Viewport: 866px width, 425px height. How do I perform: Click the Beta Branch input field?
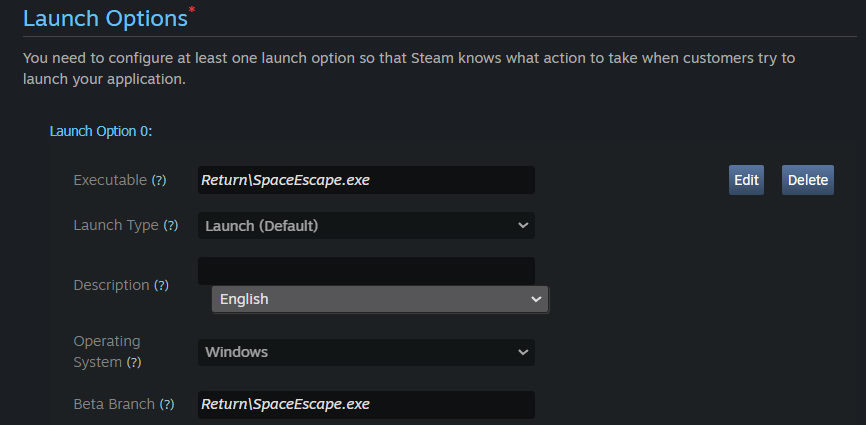pos(366,405)
